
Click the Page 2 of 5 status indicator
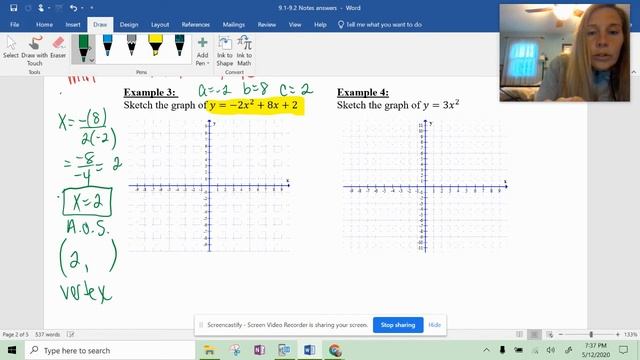(x=16, y=335)
